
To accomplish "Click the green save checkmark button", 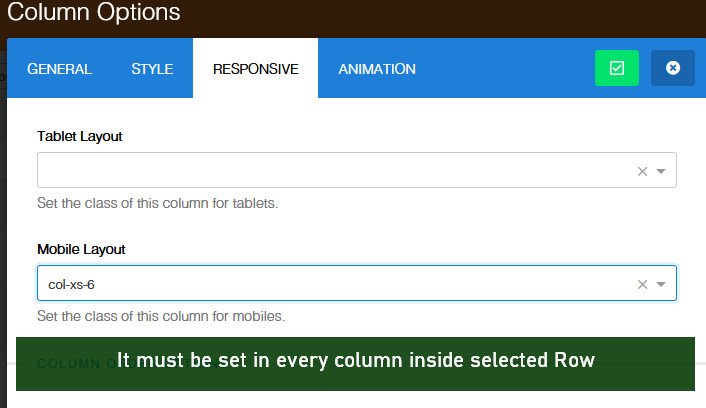I will (x=616, y=68).
